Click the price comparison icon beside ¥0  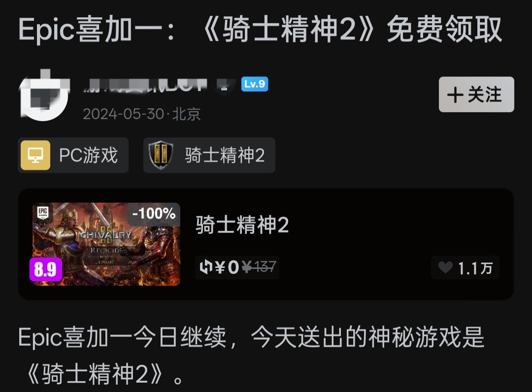[x=206, y=267]
